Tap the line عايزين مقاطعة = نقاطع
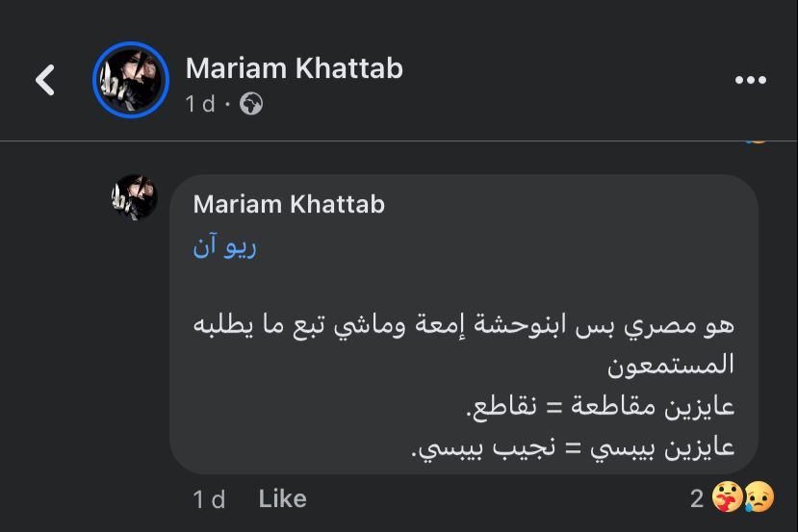 coord(601,407)
